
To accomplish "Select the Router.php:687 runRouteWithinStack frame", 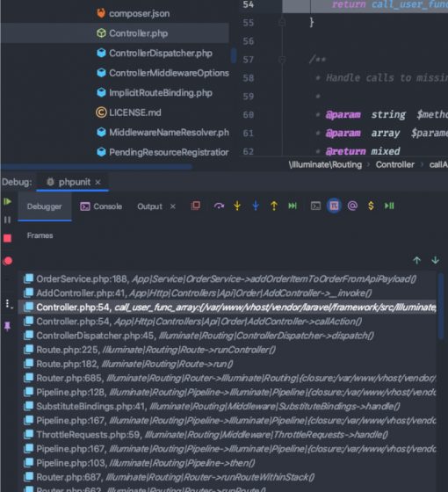I will point(228,477).
